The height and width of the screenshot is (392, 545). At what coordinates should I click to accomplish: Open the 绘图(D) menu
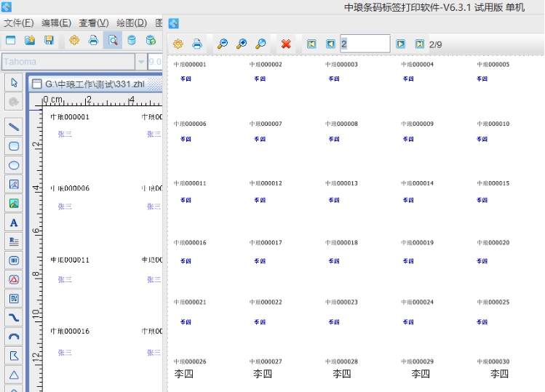132,23
